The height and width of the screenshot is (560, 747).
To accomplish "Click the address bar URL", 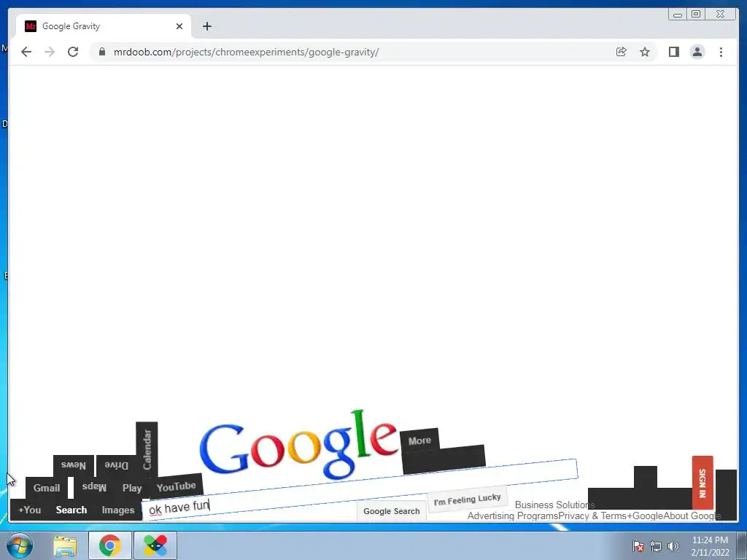I will (246, 52).
